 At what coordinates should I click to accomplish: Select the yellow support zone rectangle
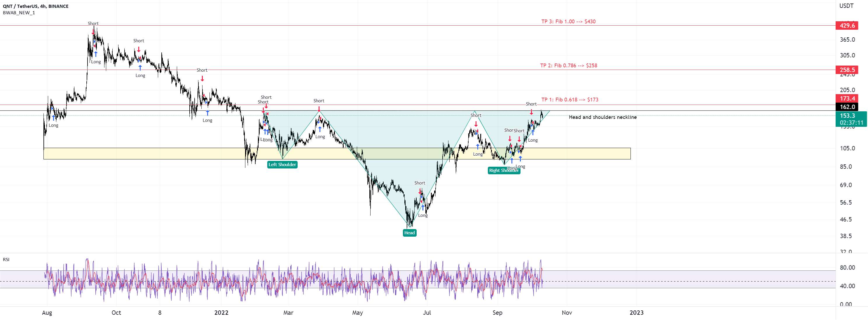click(337, 153)
